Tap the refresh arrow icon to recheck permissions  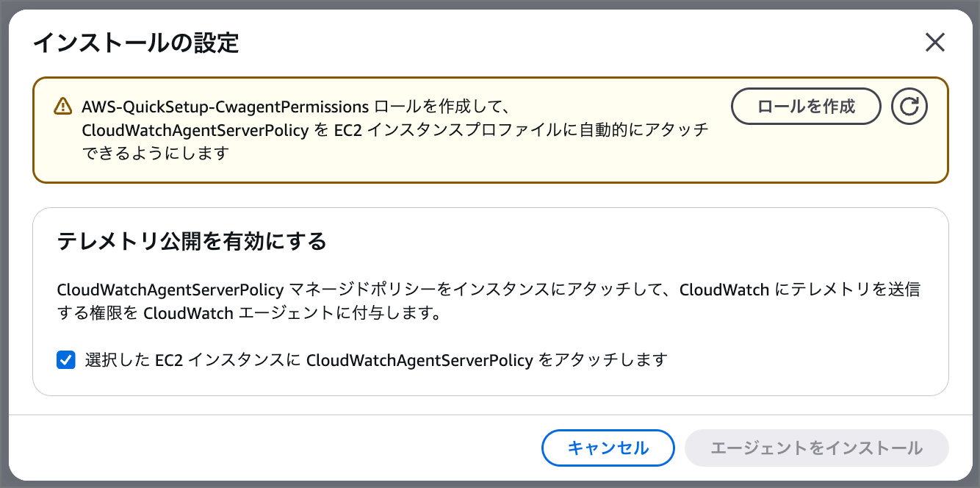tap(909, 106)
